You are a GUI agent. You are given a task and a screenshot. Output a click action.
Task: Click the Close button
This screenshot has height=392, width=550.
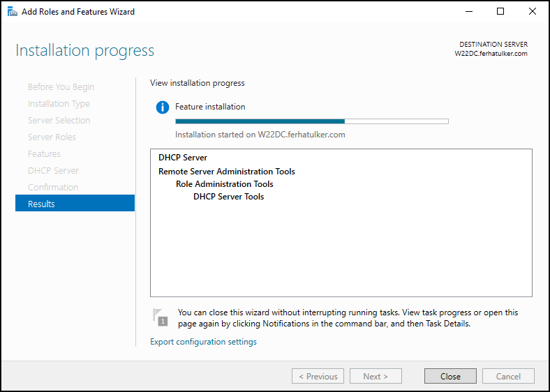point(450,376)
